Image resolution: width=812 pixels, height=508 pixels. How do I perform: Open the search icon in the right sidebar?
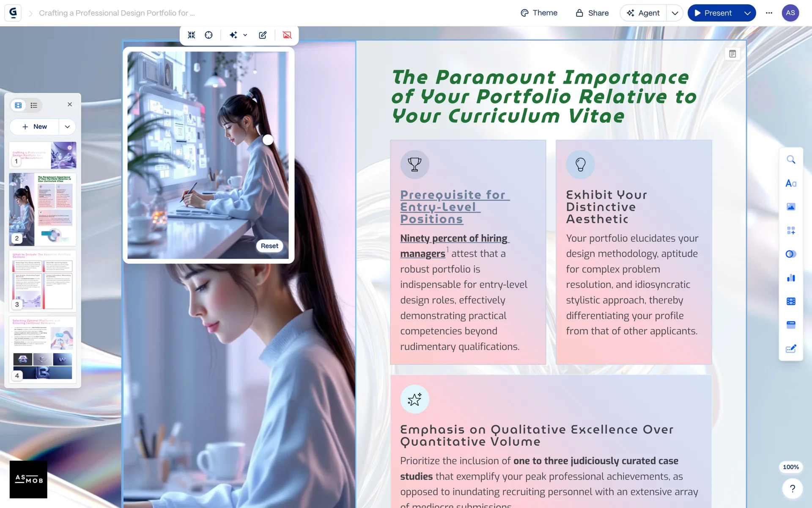791,160
